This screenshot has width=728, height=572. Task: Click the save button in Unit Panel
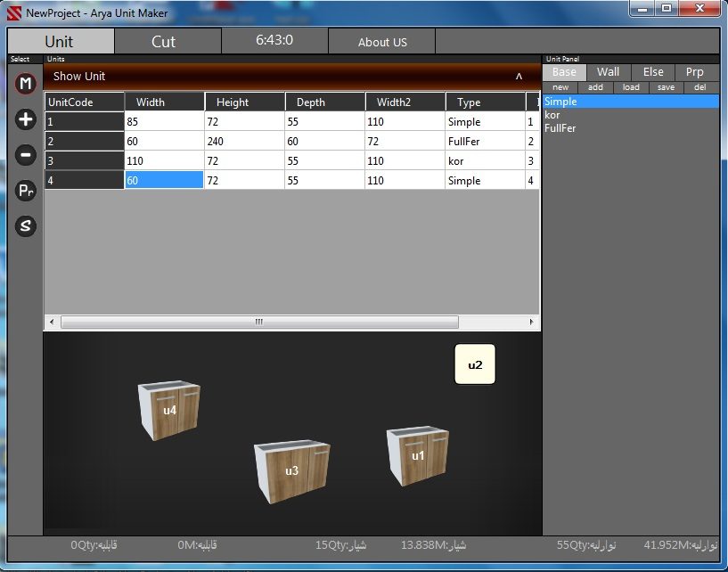point(666,87)
